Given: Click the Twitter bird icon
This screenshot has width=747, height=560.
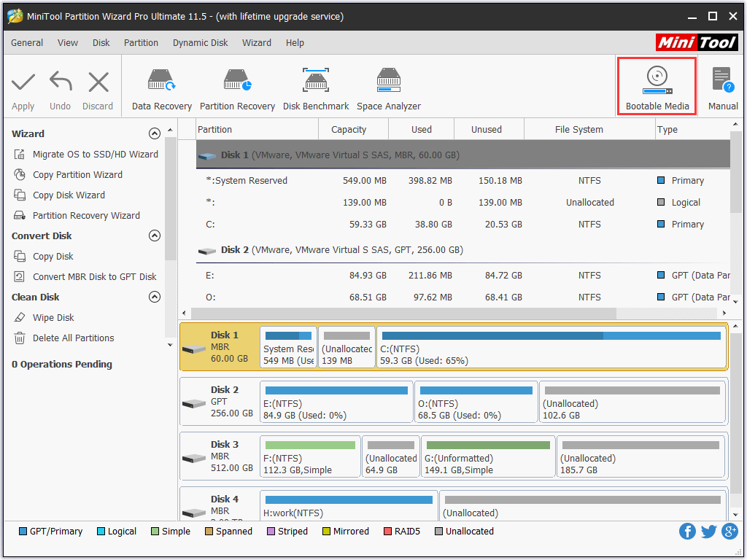Looking at the screenshot, I should [708, 531].
